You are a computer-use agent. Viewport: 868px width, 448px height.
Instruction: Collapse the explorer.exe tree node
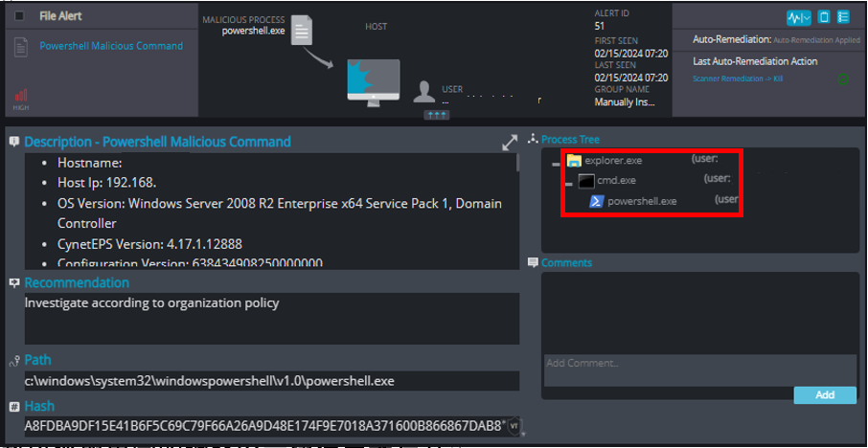[x=556, y=164]
